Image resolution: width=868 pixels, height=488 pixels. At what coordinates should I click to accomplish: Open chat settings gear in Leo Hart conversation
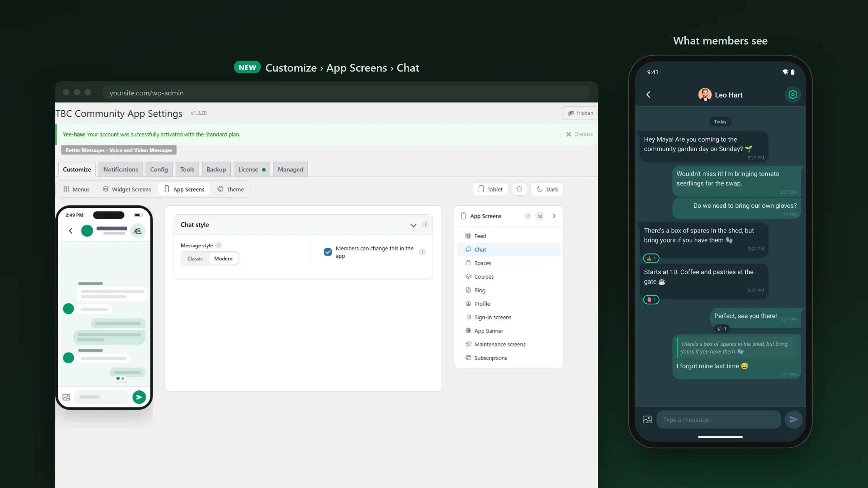pos(792,95)
